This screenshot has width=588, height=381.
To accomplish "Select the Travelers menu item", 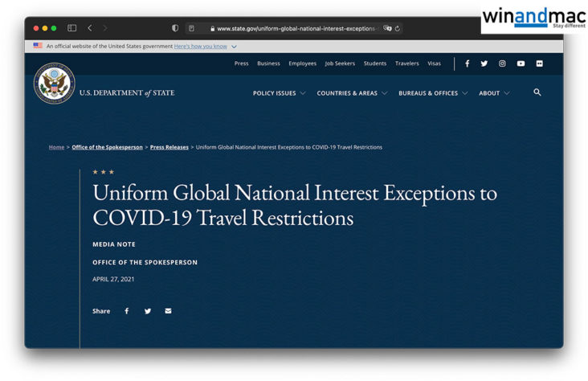I will (x=406, y=63).
